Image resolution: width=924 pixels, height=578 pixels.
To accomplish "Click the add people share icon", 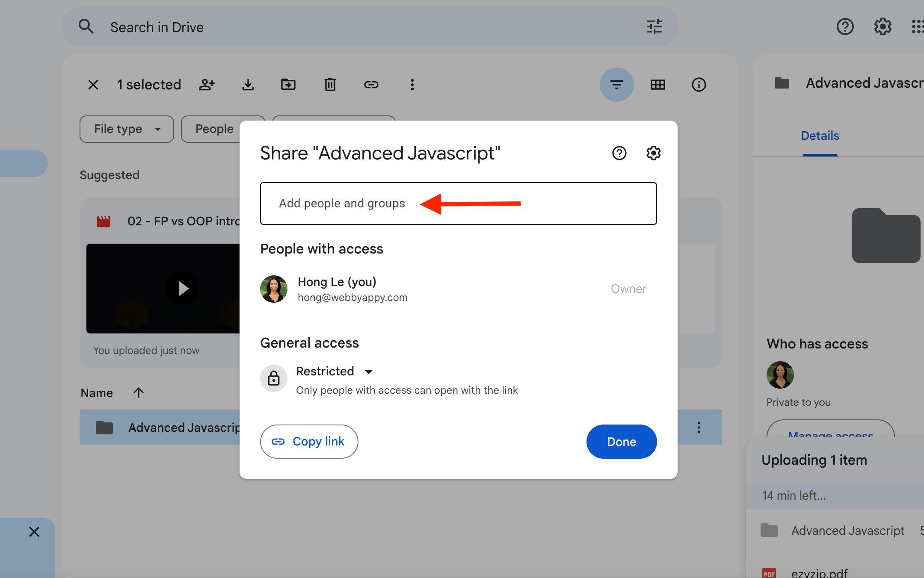I will coord(207,85).
